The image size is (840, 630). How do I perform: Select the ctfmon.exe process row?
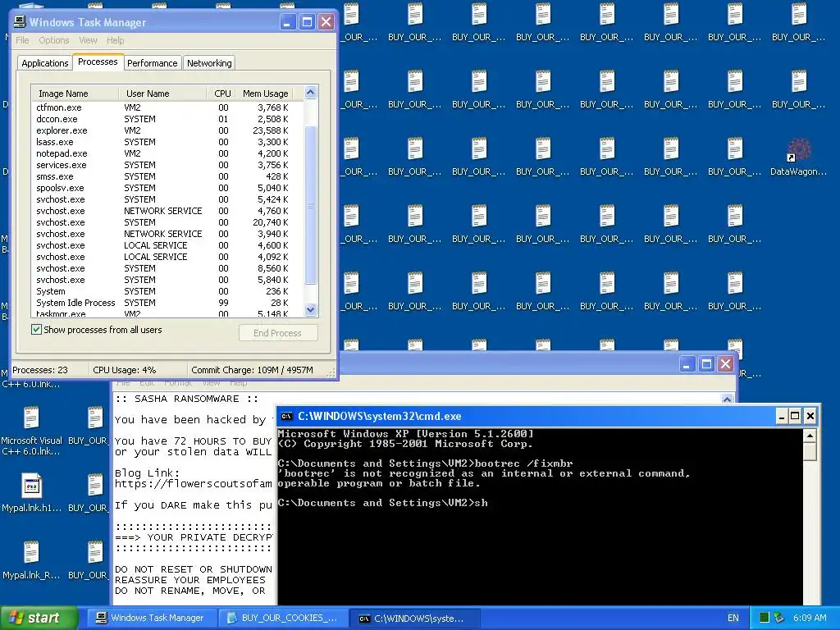[x=167, y=107]
